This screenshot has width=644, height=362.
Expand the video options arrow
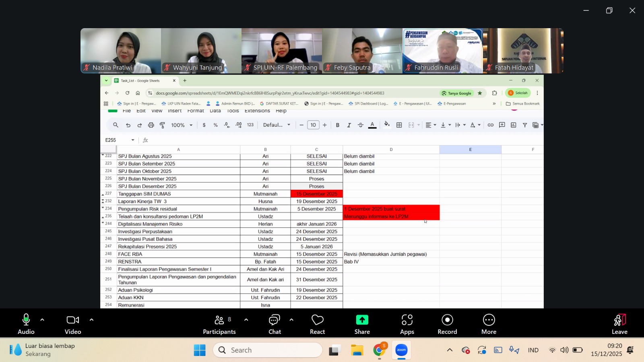[x=91, y=320]
